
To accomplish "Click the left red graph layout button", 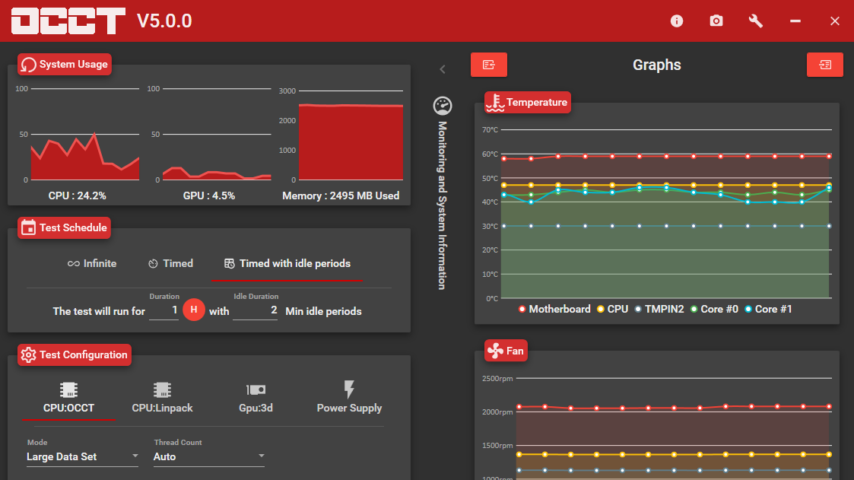I will tap(489, 65).
